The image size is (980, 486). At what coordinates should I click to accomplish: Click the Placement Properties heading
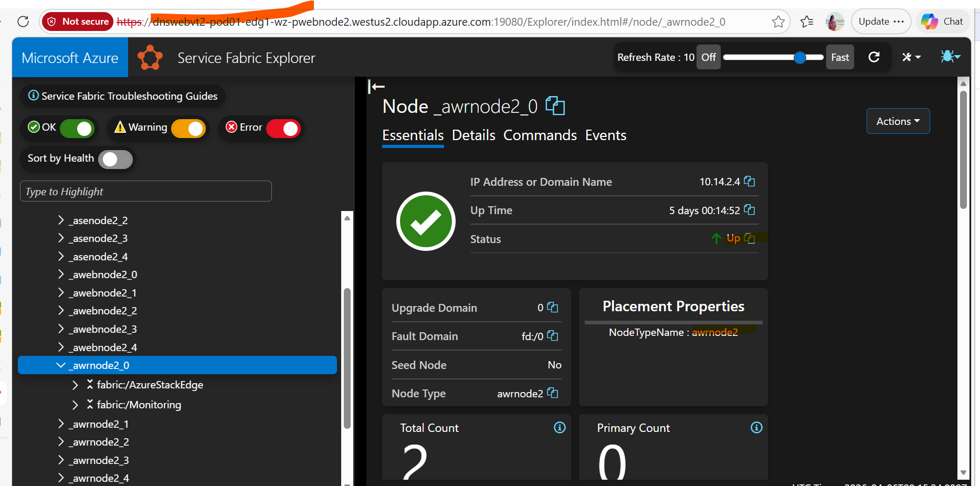click(673, 306)
